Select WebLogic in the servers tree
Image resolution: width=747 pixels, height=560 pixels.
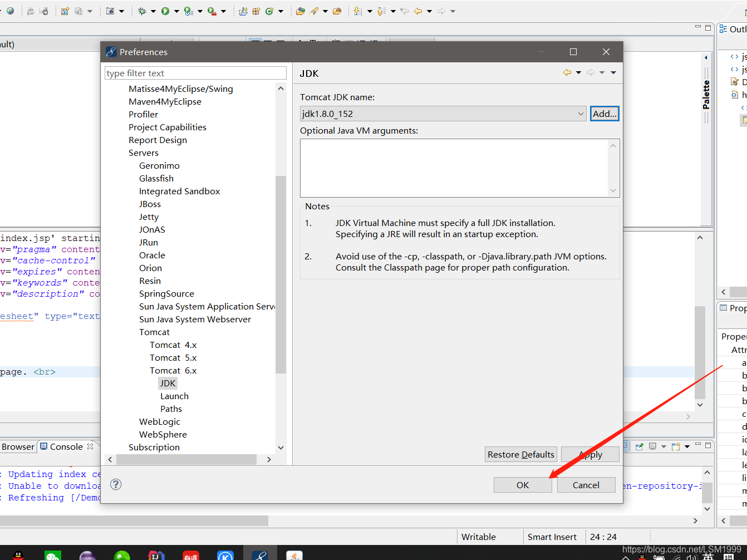160,421
